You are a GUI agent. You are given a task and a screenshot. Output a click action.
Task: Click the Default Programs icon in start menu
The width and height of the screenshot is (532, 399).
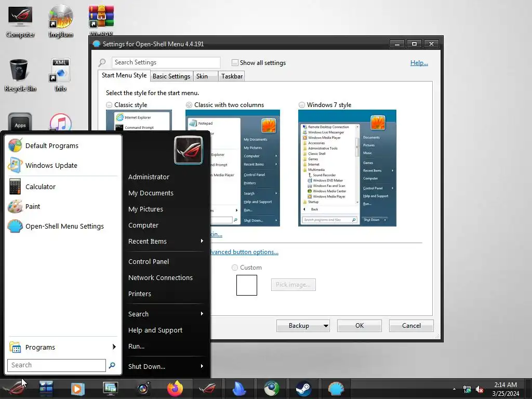coord(15,145)
